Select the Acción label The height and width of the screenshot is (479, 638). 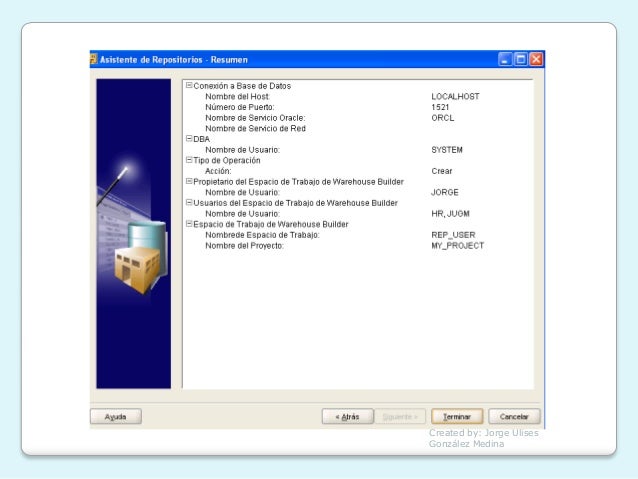click(218, 171)
